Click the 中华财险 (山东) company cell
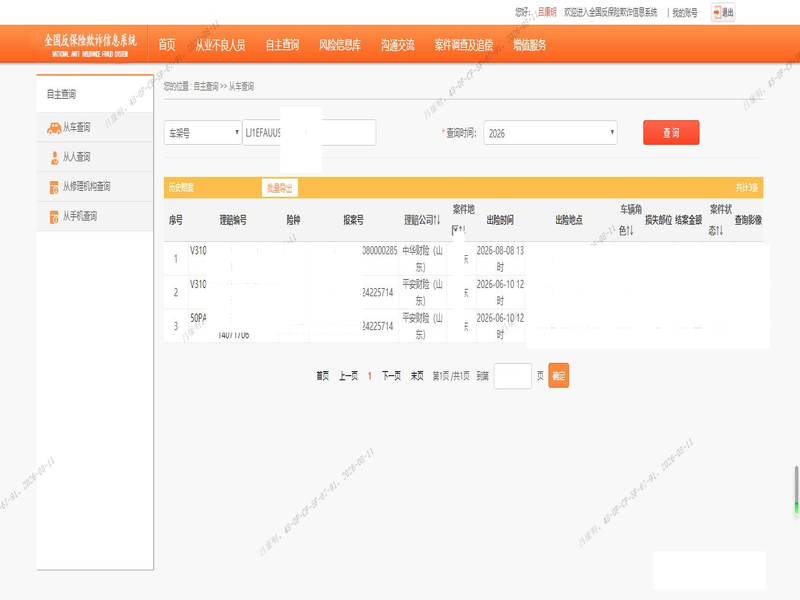This screenshot has height=600, width=800. coord(422,259)
